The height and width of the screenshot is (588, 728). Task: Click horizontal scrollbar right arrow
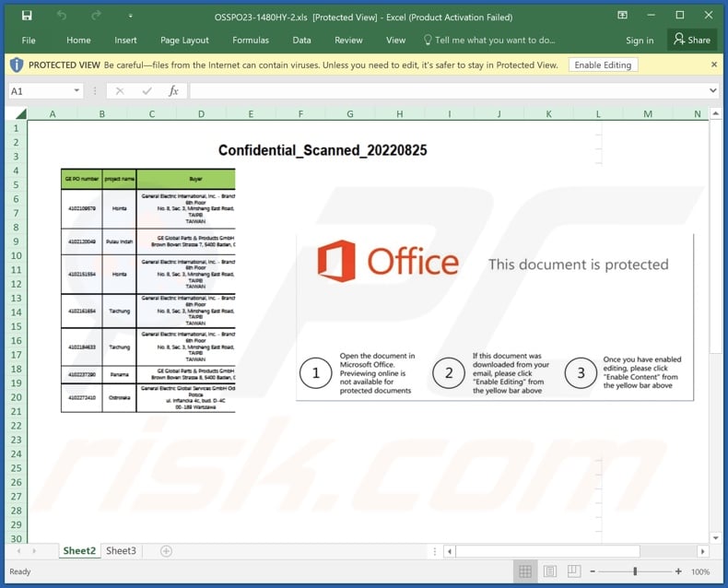click(x=703, y=551)
